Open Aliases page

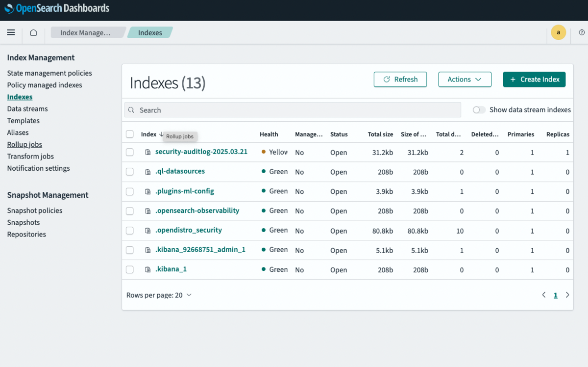[x=18, y=132]
